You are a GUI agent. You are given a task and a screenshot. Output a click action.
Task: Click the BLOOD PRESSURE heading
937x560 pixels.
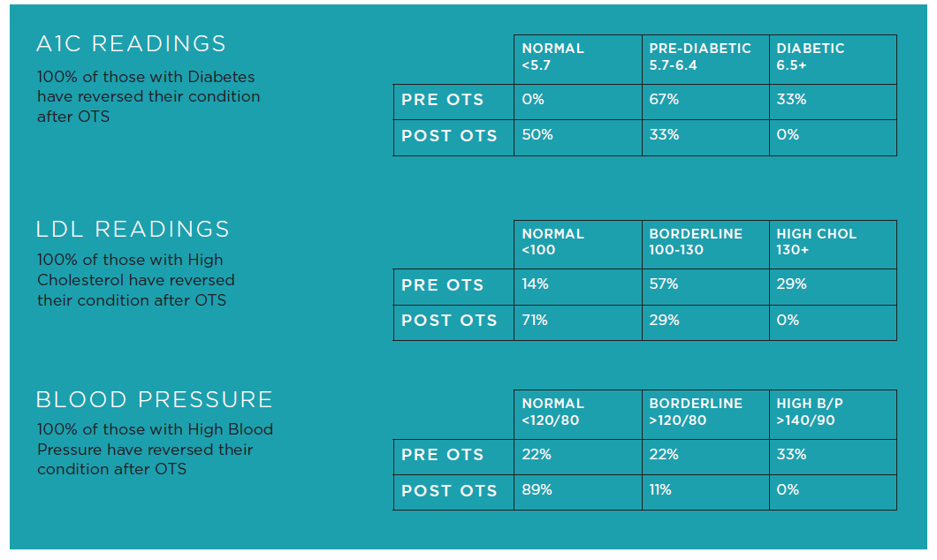pos(154,399)
